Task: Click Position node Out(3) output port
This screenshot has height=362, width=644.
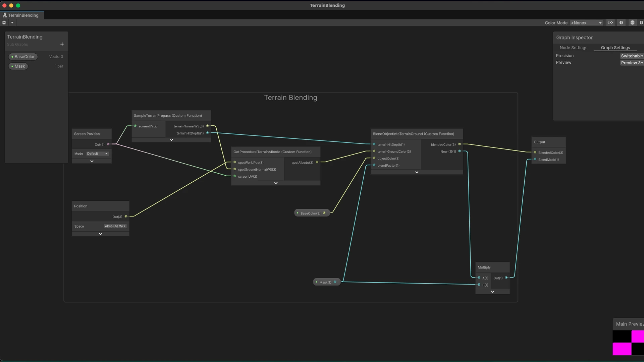Action: [x=126, y=217]
